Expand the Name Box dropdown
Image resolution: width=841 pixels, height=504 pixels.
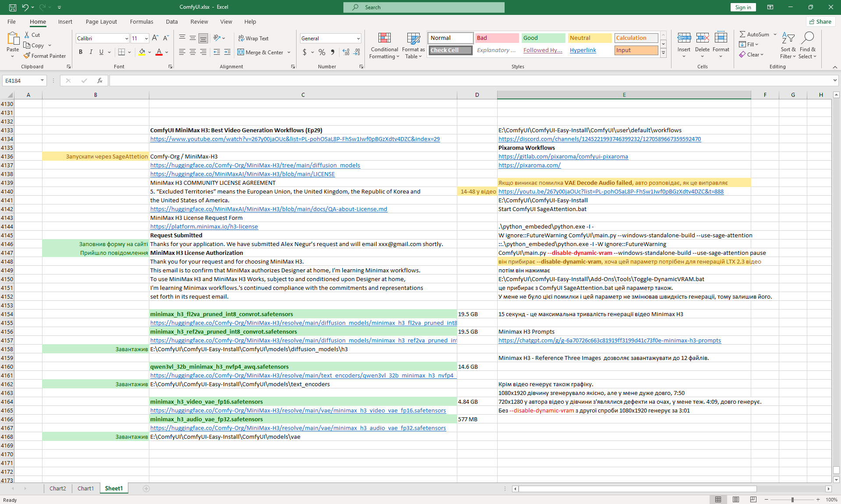(x=42, y=81)
